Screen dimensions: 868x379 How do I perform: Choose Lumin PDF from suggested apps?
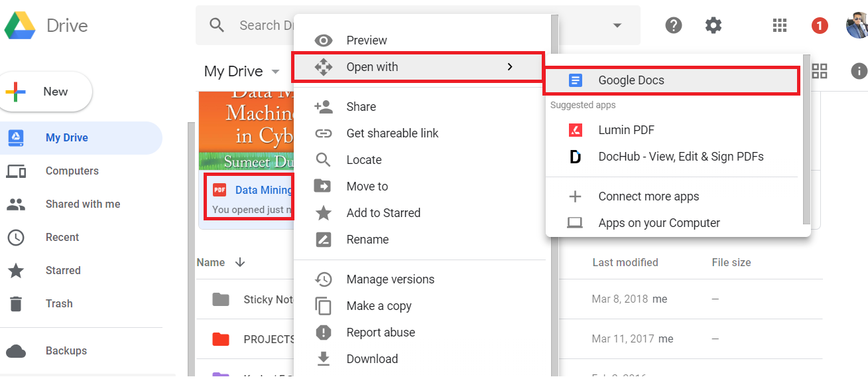(674, 130)
